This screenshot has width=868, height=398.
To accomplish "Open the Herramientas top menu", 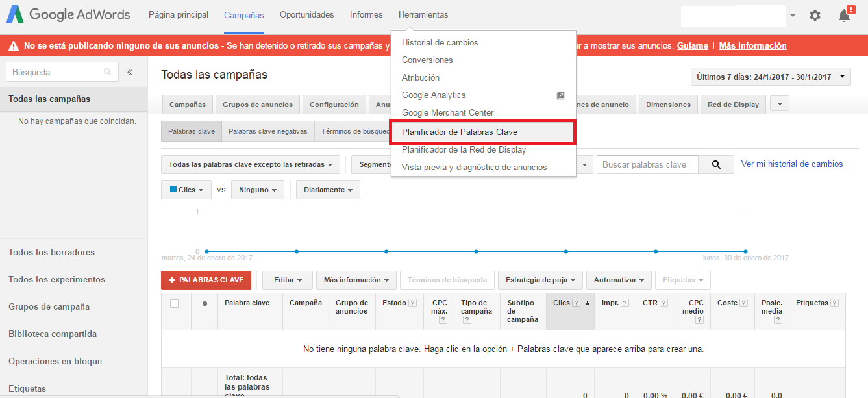I will coord(423,14).
